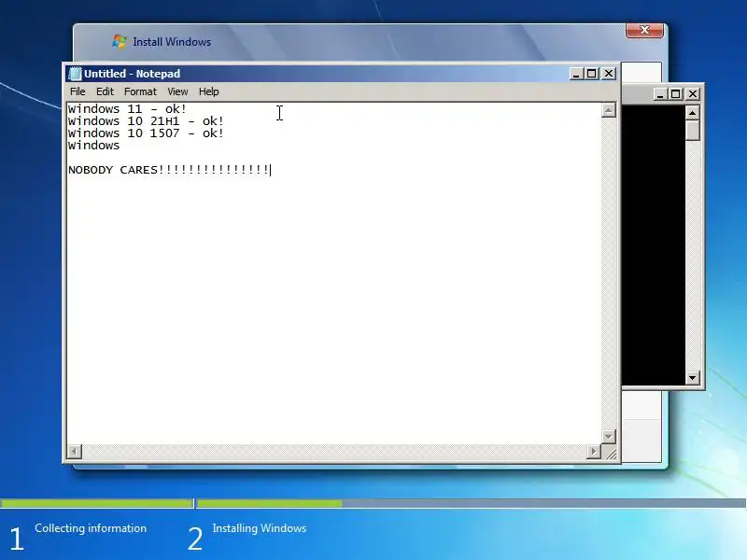The width and height of the screenshot is (747, 560).
Task: Click the Windows flag icon in Install Windows
Action: (x=120, y=41)
